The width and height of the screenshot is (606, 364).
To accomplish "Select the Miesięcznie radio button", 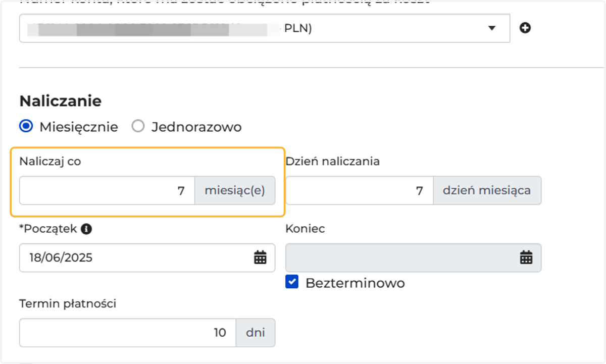I will 26,127.
